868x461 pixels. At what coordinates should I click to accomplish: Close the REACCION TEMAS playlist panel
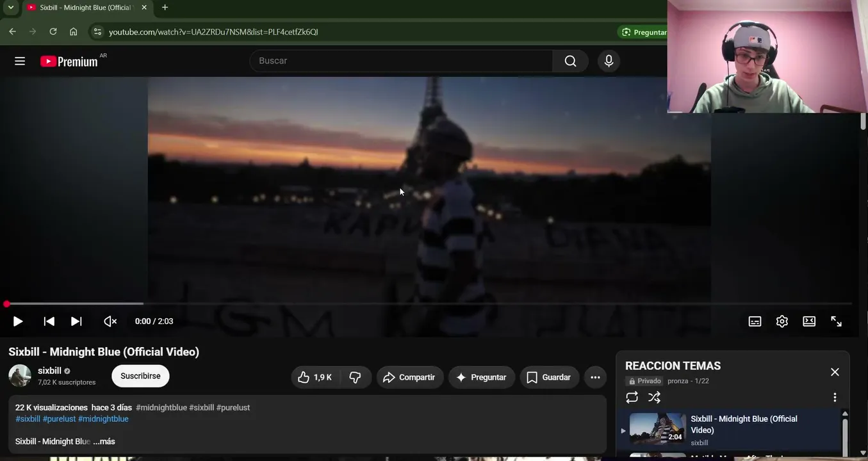pyautogui.click(x=835, y=372)
